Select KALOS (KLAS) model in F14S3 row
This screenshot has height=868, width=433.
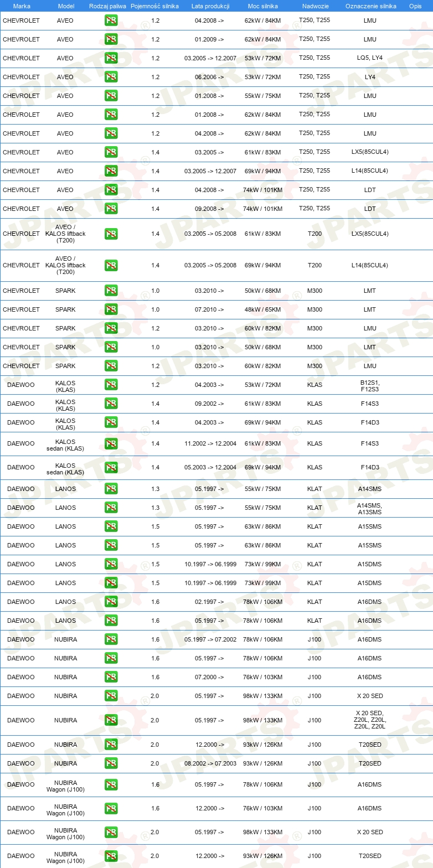click(x=65, y=405)
